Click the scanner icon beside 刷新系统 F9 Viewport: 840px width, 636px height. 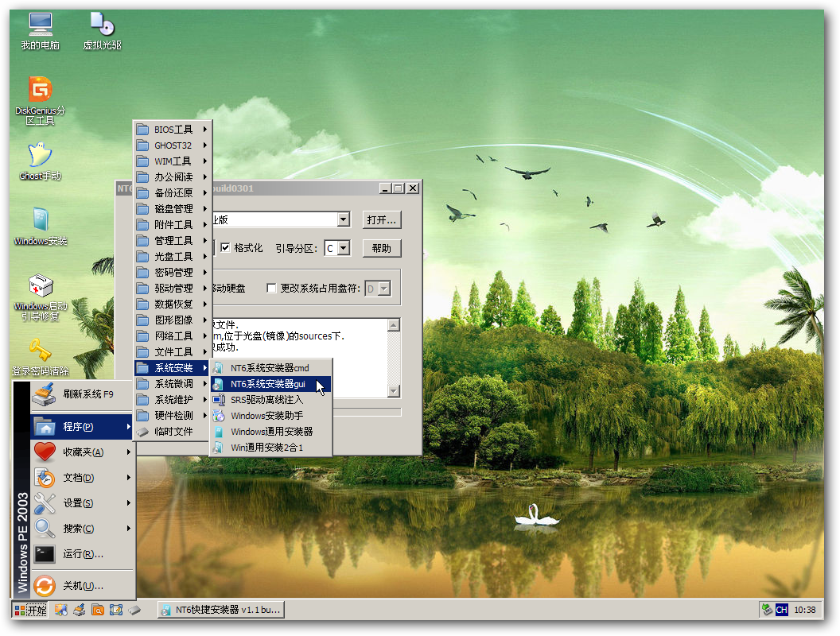45,395
